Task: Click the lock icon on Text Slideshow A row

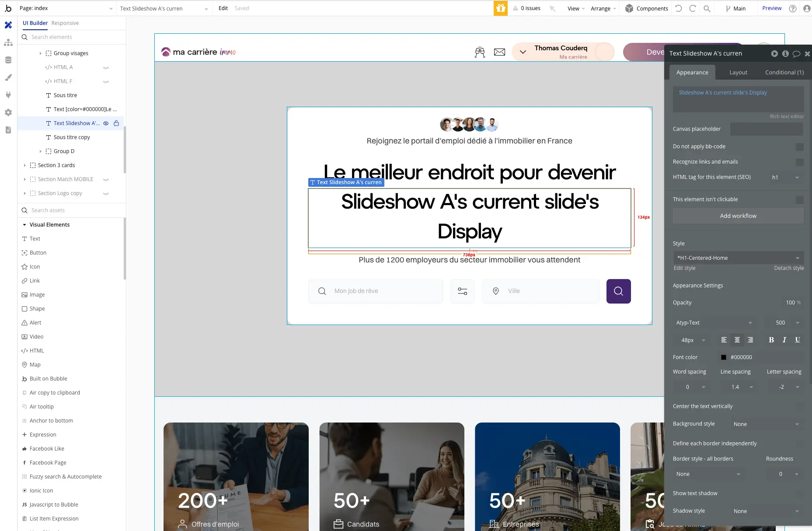Action: [116, 123]
